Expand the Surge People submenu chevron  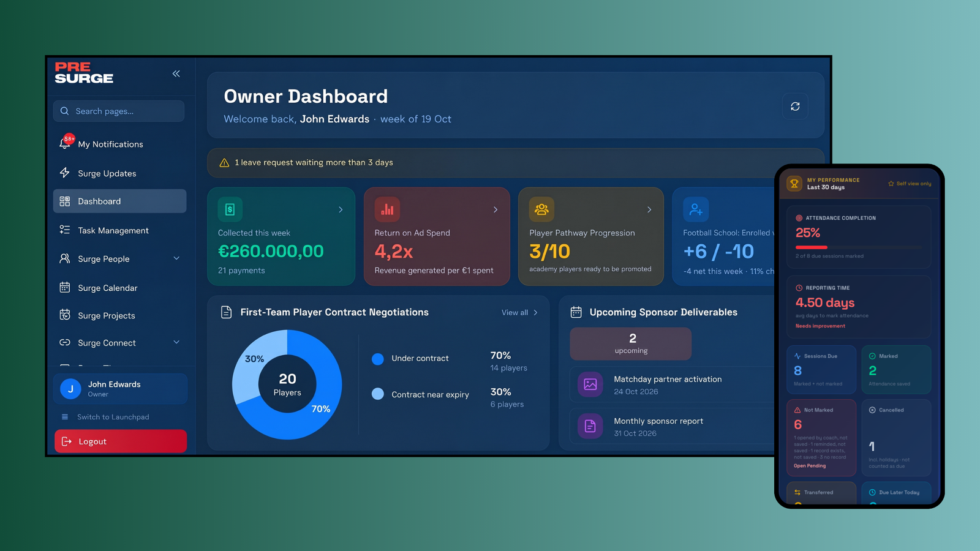pyautogui.click(x=176, y=258)
